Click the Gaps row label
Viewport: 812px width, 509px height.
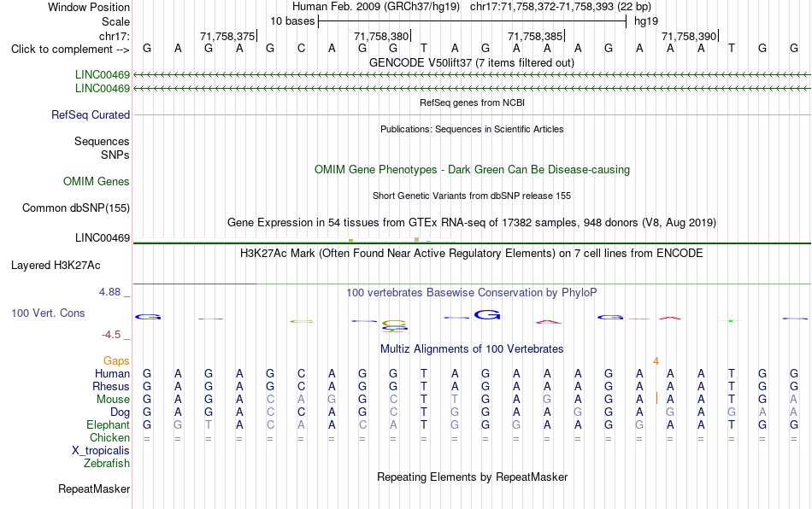[x=116, y=360]
